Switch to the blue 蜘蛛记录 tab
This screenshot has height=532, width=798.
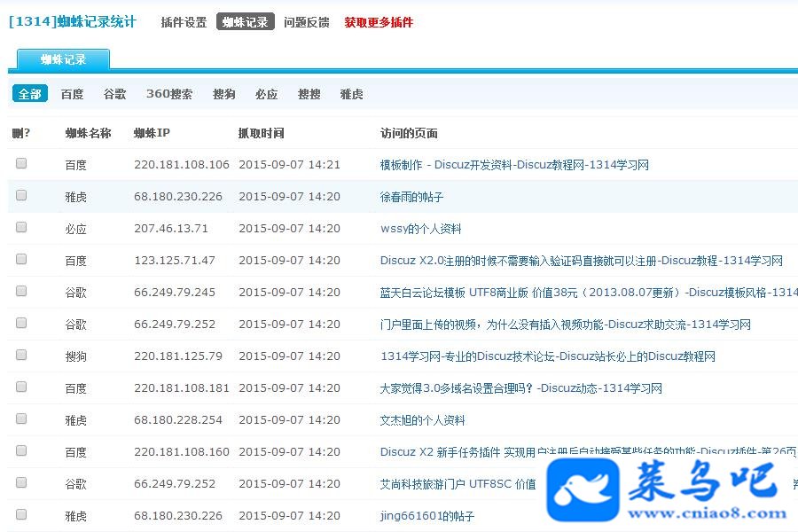63,59
